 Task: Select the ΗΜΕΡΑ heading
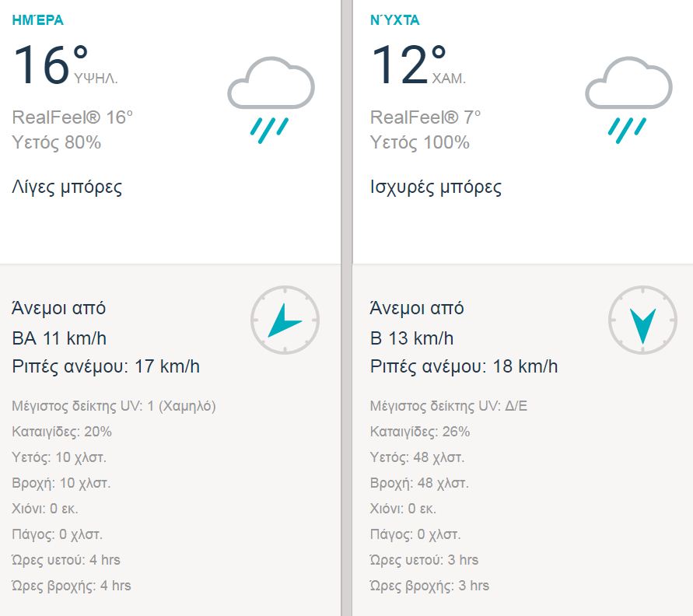37,20
